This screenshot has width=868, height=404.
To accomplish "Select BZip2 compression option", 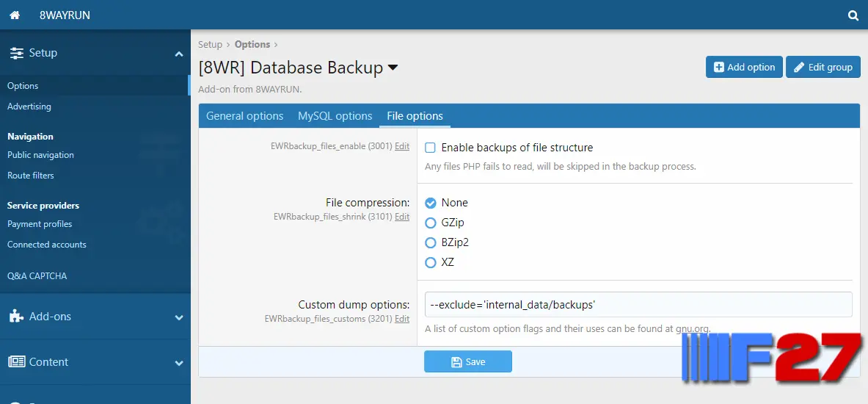I will coord(430,242).
